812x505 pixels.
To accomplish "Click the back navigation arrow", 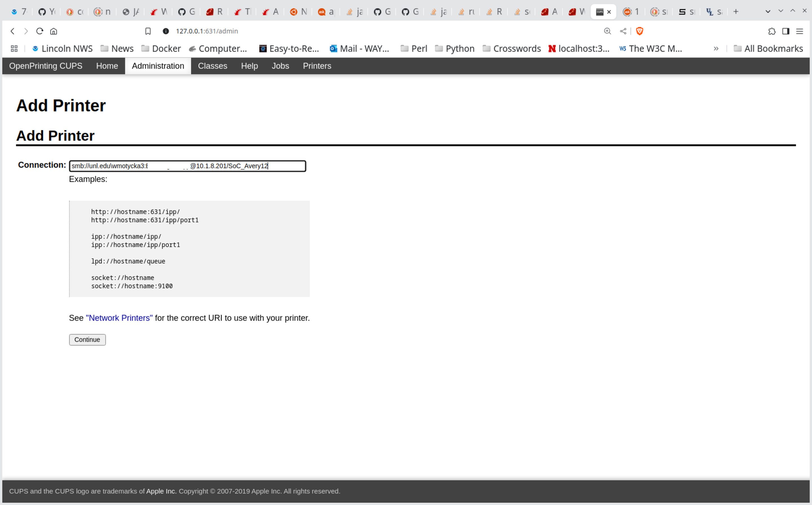I will click(x=12, y=31).
